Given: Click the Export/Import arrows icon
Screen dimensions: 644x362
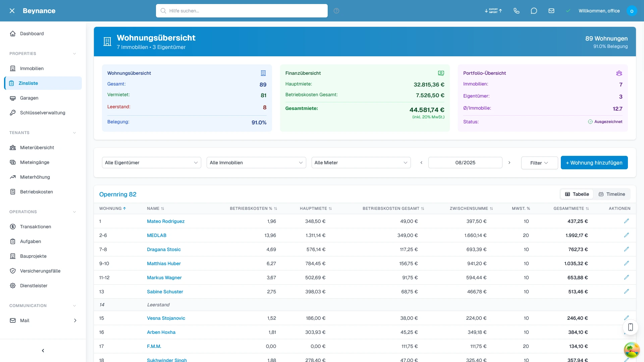Looking at the screenshot, I should coord(493,11).
